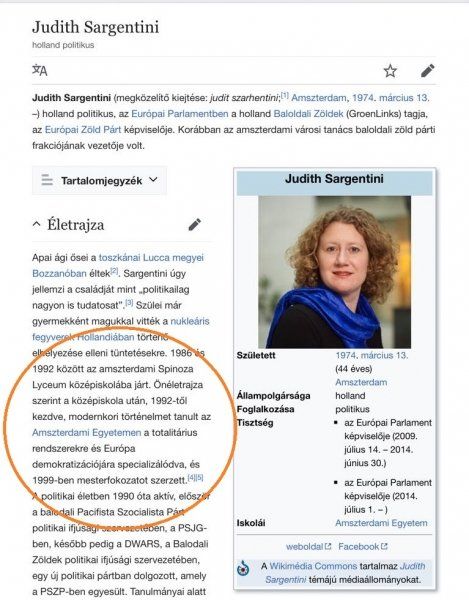469x600 pixels.
Task: Open the Életrajza section heading
Action: [x=75, y=225]
